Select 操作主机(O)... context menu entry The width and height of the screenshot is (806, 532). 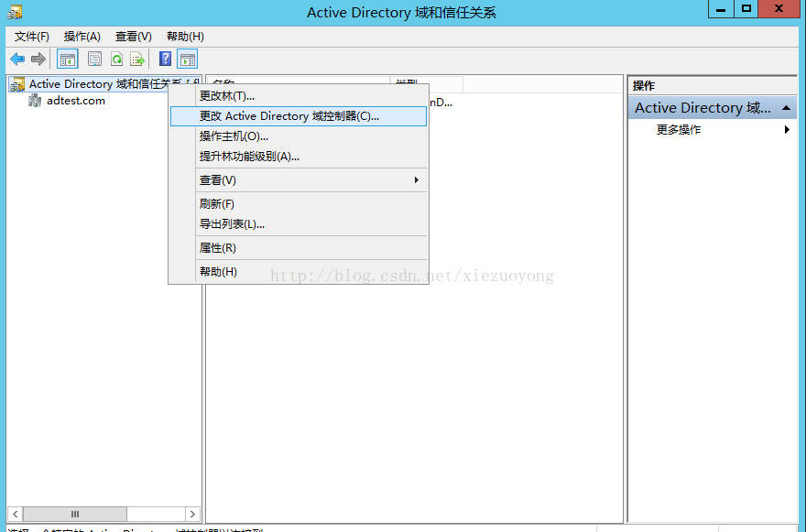tap(299, 136)
